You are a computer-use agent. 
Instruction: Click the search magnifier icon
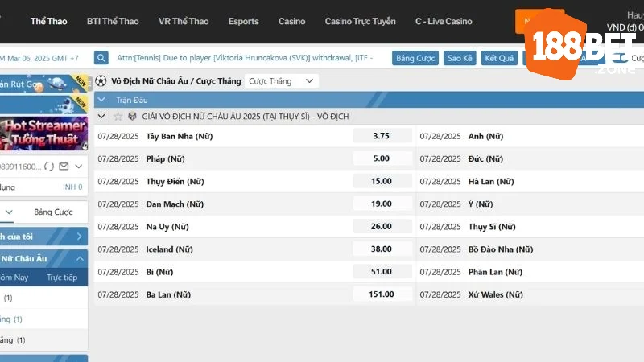coord(101,58)
